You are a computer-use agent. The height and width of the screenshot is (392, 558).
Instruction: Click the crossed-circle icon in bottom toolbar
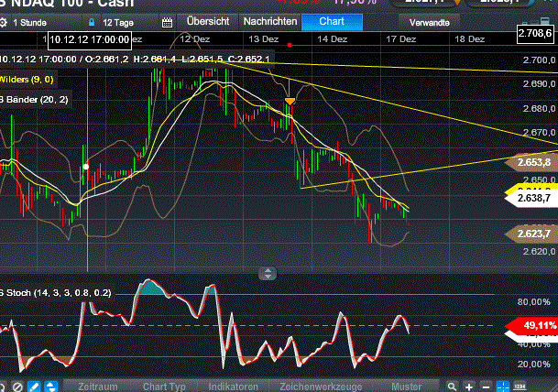pyautogui.click(x=16, y=386)
